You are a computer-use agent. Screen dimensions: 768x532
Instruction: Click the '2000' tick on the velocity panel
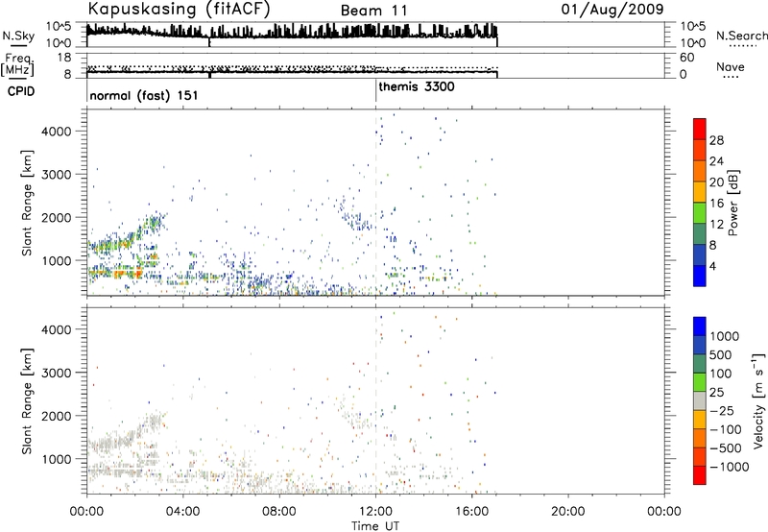coord(57,416)
